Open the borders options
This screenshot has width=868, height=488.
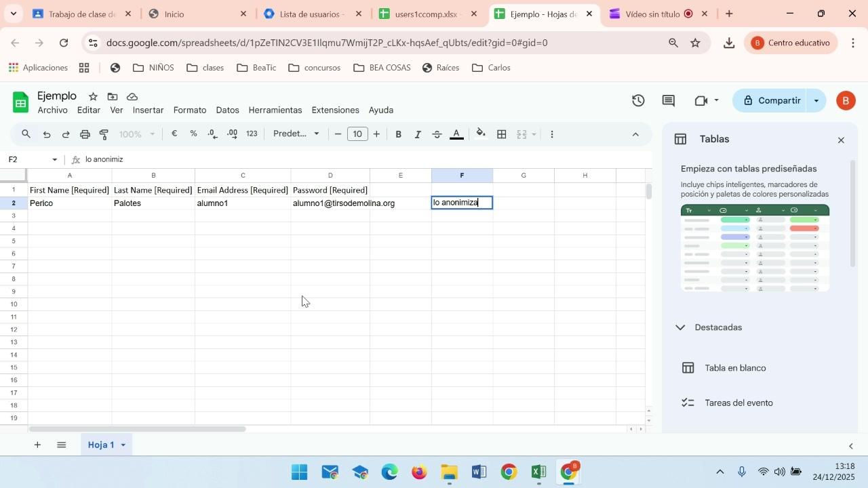(x=502, y=134)
